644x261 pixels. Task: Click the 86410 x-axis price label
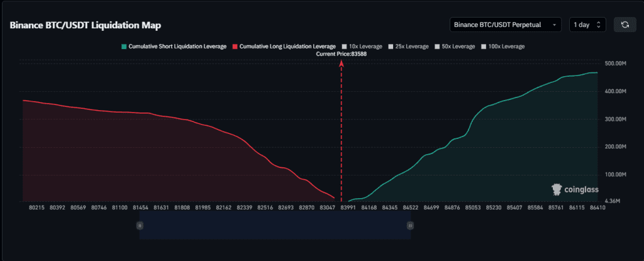[x=597, y=208]
